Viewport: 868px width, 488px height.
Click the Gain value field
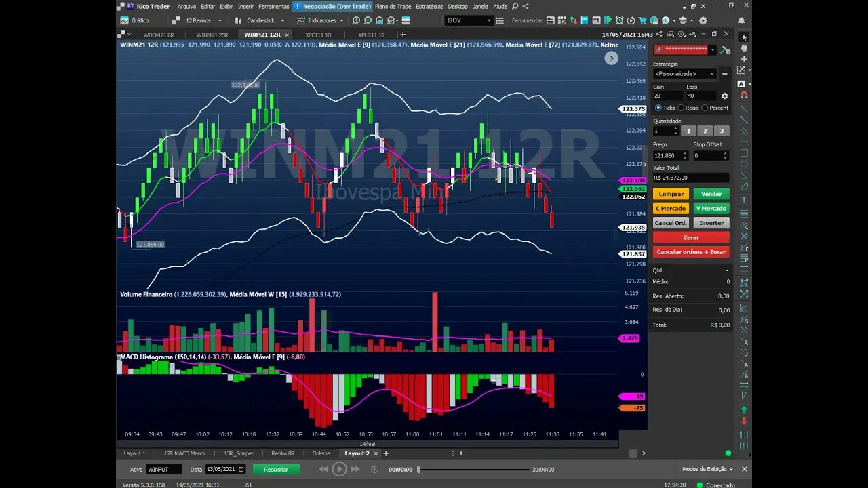pyautogui.click(x=667, y=96)
